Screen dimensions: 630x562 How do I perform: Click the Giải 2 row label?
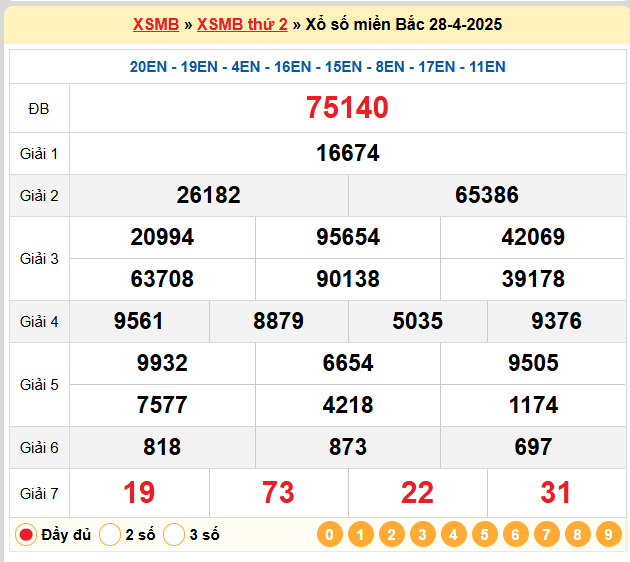(x=39, y=196)
